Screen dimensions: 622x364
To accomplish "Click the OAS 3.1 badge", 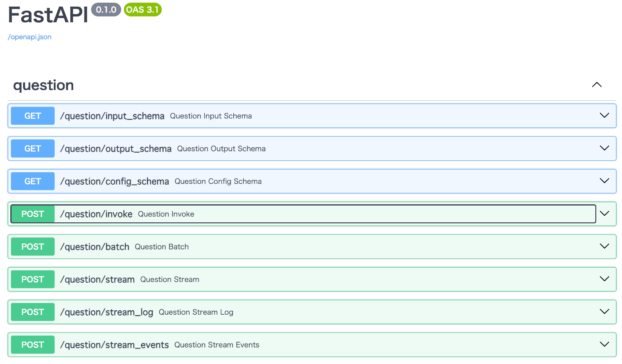I will pos(143,9).
